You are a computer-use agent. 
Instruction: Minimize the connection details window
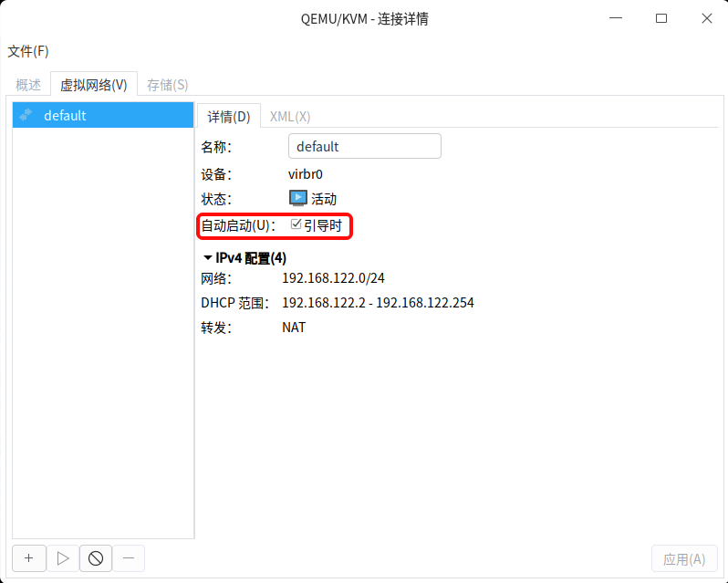[616, 18]
